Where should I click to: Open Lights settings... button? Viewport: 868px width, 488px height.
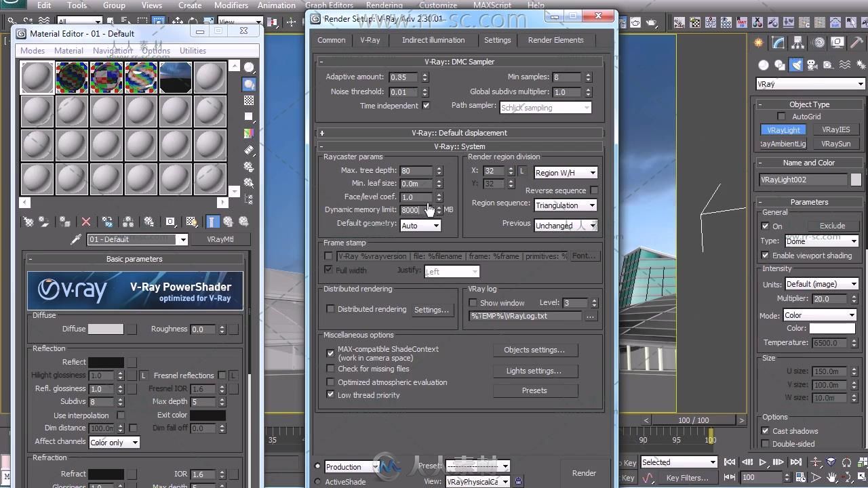point(534,371)
